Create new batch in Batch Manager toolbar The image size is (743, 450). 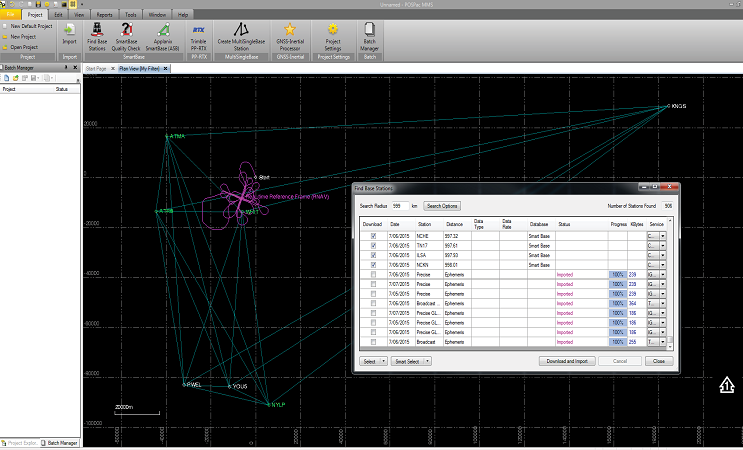coord(7,78)
